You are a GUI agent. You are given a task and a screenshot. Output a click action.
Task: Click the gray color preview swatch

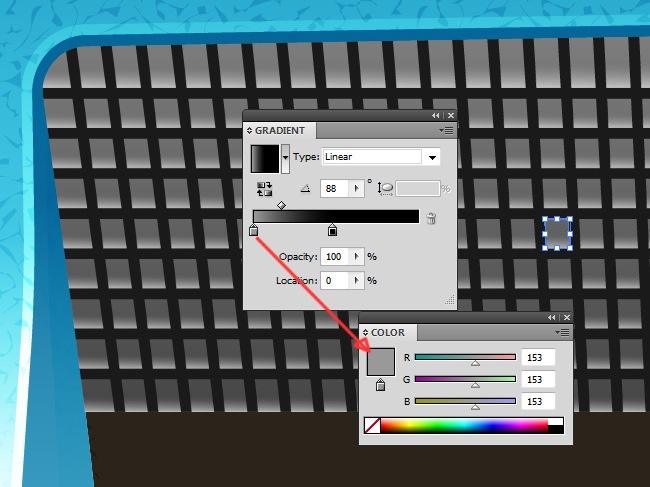381,362
